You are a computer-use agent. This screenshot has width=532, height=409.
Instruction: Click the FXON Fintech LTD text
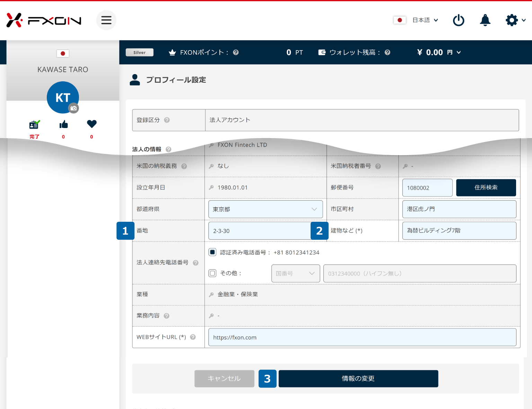pyautogui.click(x=242, y=145)
